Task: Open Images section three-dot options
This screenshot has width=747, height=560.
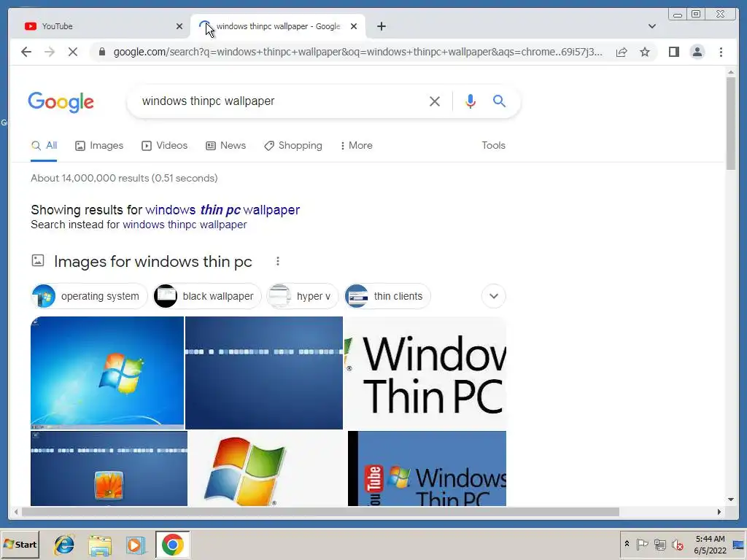Action: [x=278, y=261]
